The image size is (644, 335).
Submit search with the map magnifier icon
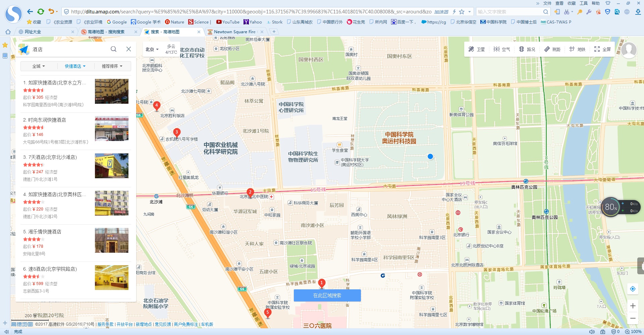tap(114, 49)
